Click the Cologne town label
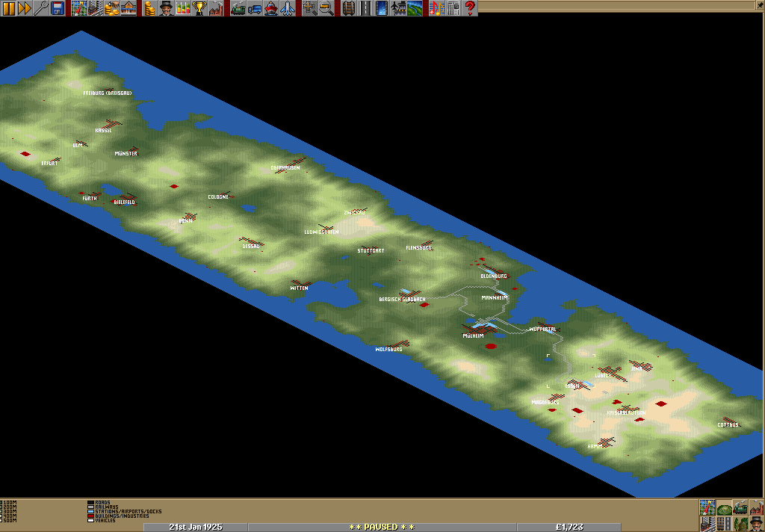This screenshot has width=765, height=532. (x=218, y=197)
